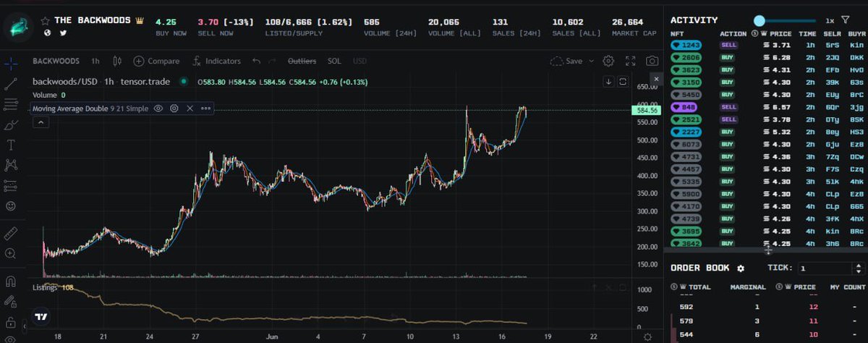
Task: Select the Fib retracement tool
Action: tap(10, 104)
